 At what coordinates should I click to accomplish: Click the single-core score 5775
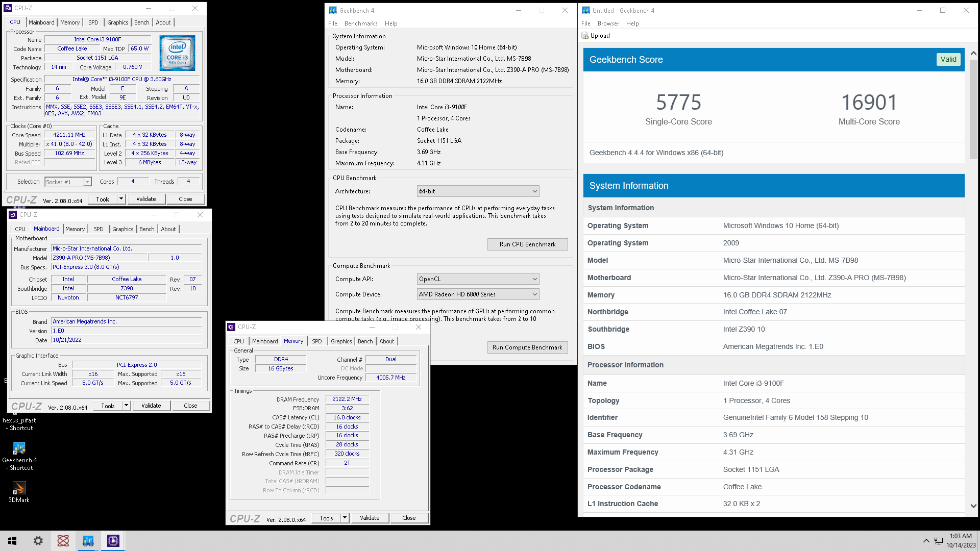click(x=678, y=103)
